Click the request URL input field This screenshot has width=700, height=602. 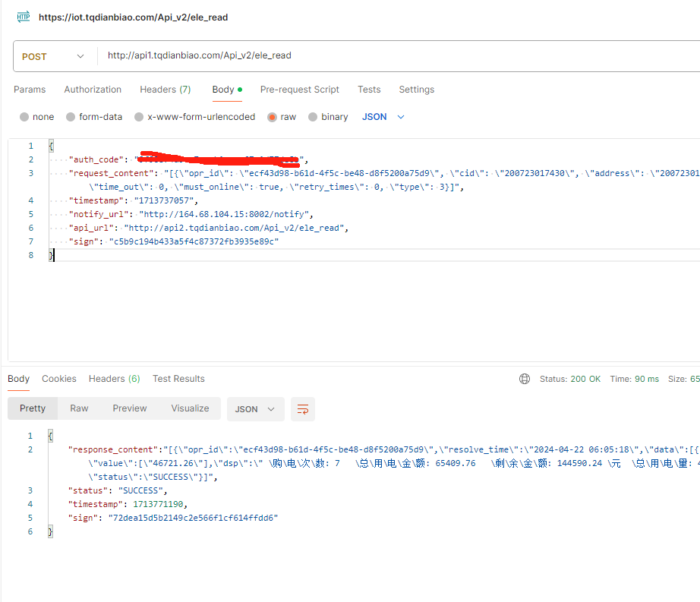(x=397, y=55)
